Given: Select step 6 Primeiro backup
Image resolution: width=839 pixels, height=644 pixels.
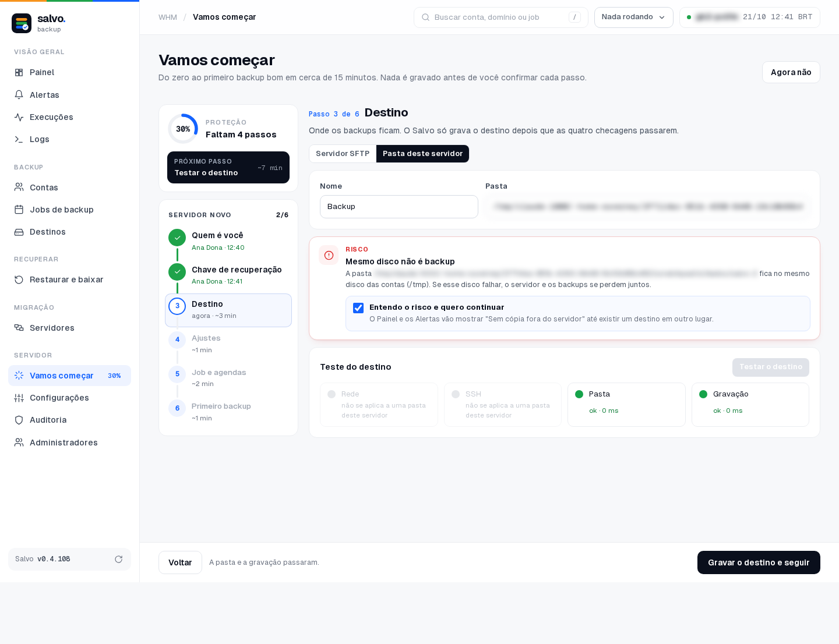Looking at the screenshot, I should point(228,412).
